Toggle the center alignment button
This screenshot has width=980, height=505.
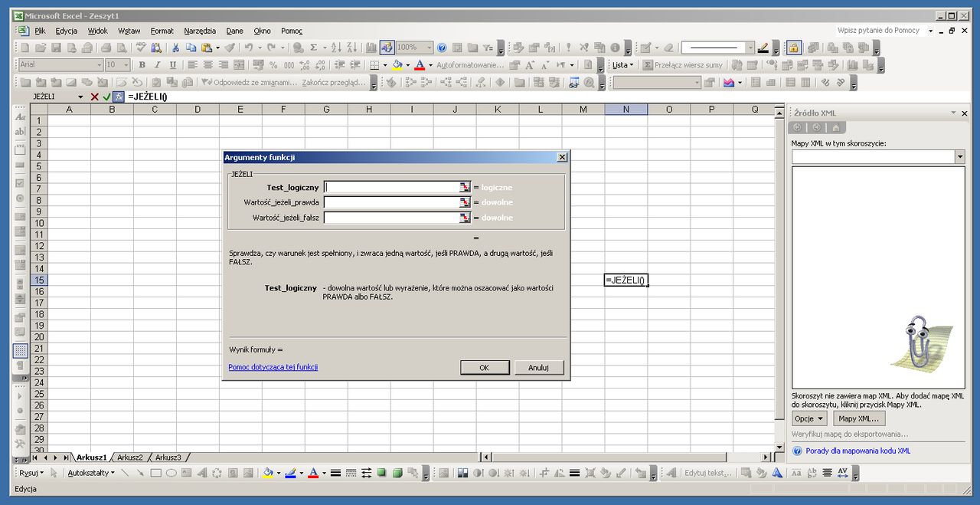tap(208, 65)
